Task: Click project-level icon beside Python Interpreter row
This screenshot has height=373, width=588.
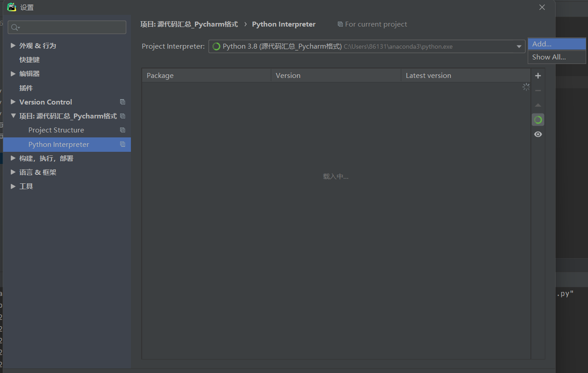Action: click(x=122, y=144)
